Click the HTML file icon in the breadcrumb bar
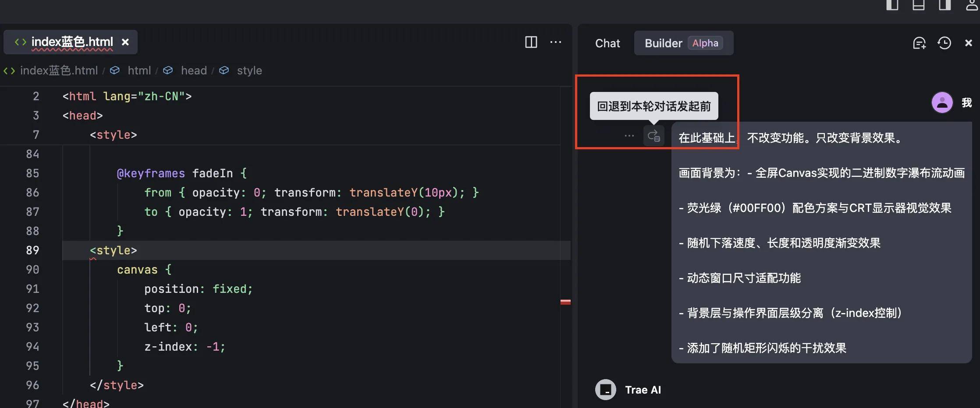980x408 pixels. tap(9, 70)
